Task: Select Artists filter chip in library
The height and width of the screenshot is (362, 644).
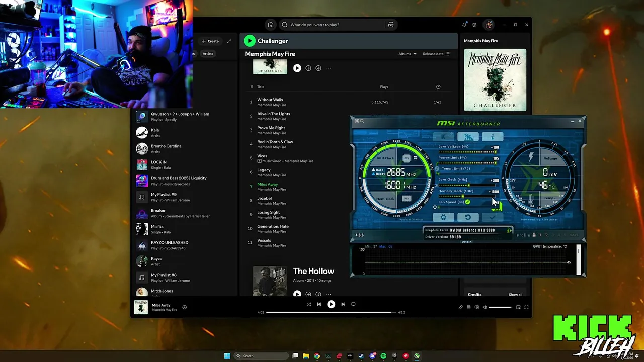Action: 208,54
